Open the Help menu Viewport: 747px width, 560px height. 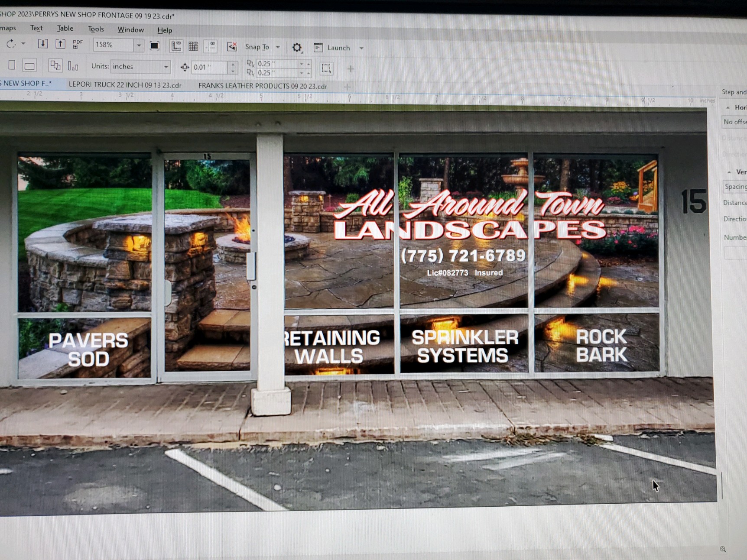[x=165, y=30]
